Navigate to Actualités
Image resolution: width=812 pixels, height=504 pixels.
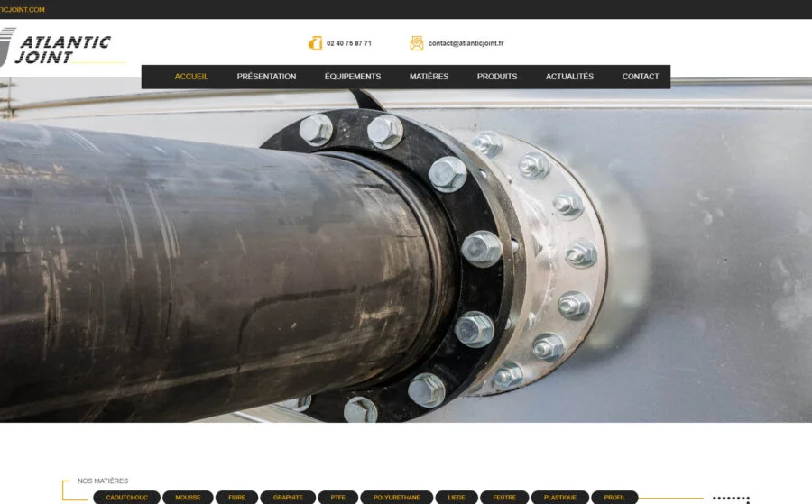(569, 77)
